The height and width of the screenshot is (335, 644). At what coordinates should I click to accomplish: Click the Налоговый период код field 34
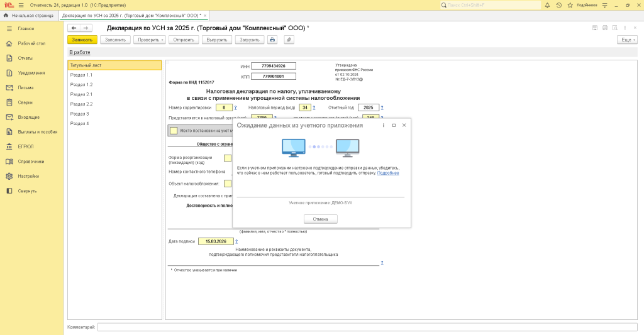point(305,107)
